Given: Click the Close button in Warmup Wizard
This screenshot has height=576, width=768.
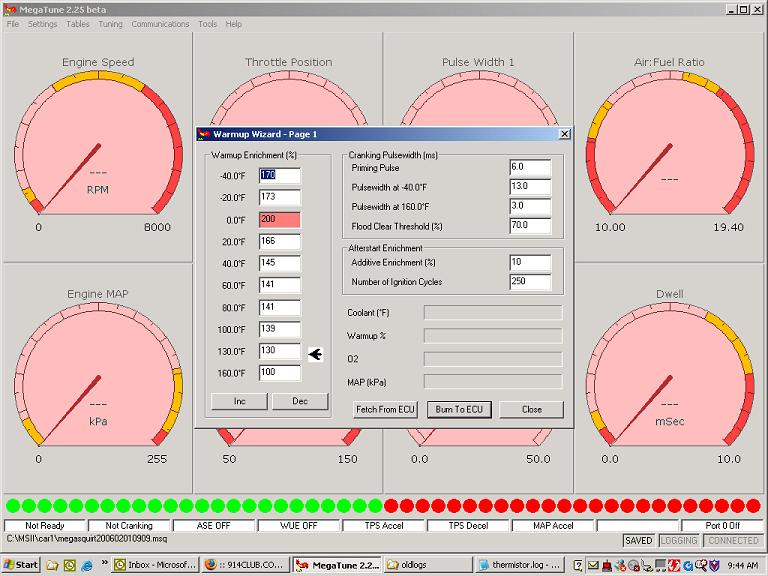Looking at the screenshot, I should coord(531,409).
